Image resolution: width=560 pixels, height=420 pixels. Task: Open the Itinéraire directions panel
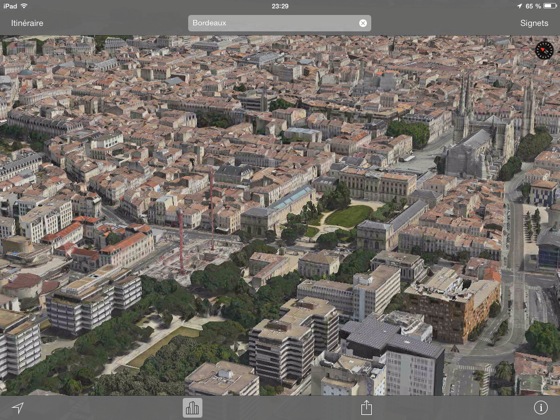click(x=27, y=23)
